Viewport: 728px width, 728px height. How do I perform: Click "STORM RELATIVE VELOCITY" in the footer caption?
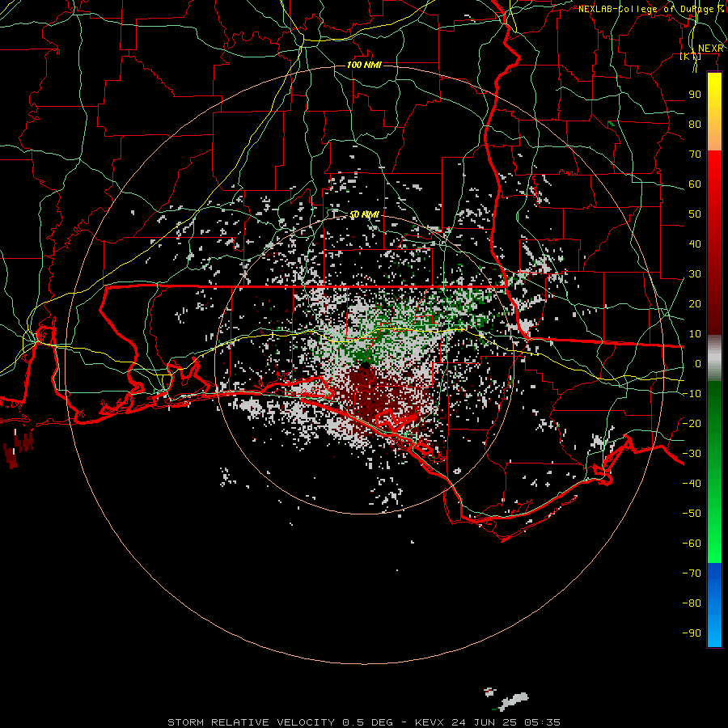click(251, 722)
